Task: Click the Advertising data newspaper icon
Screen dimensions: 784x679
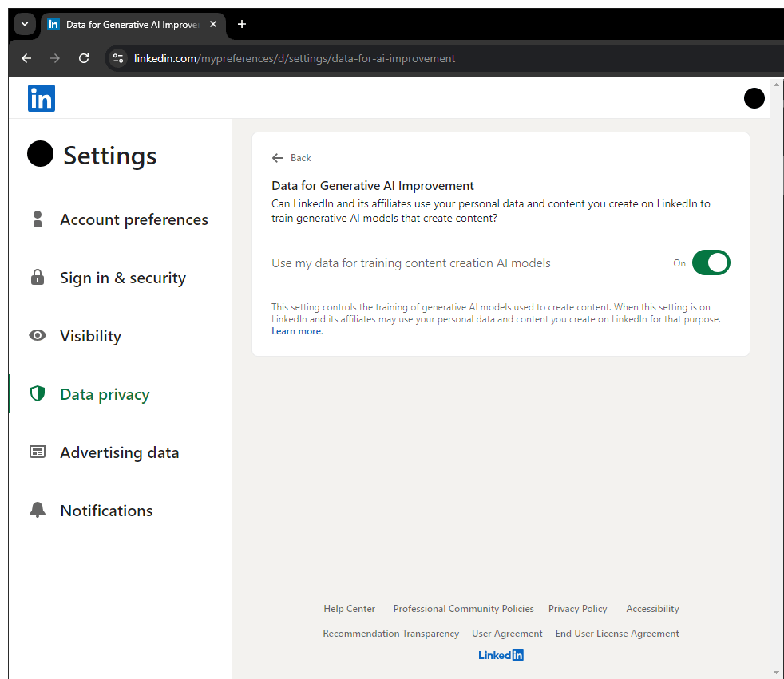Action: pyautogui.click(x=38, y=452)
